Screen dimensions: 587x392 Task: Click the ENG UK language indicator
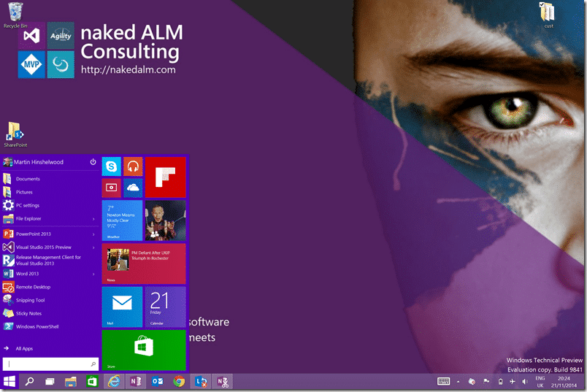coord(540,382)
